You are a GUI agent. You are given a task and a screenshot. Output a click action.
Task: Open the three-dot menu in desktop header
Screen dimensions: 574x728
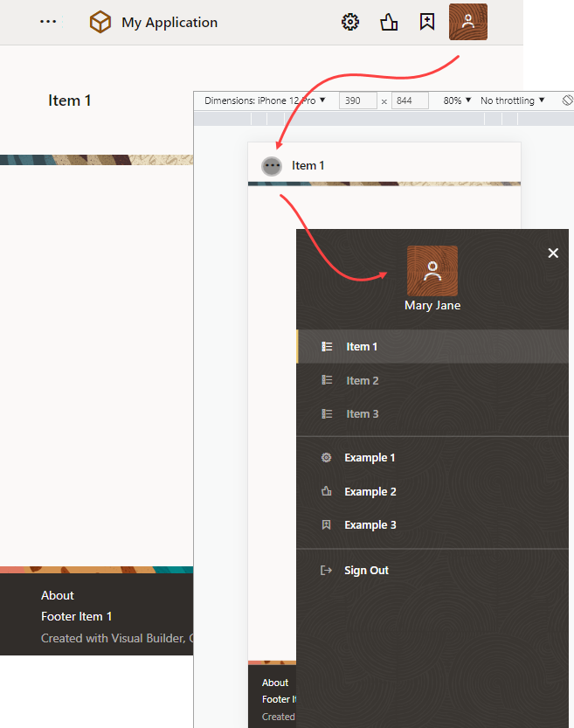[x=48, y=22]
